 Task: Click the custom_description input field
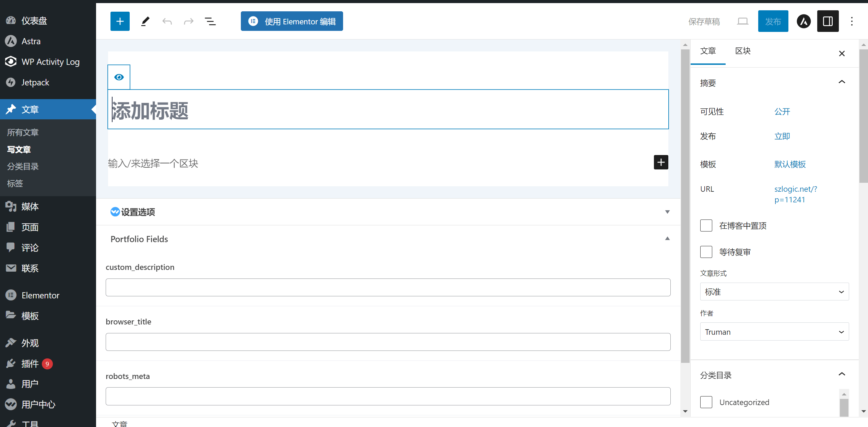[388, 287]
